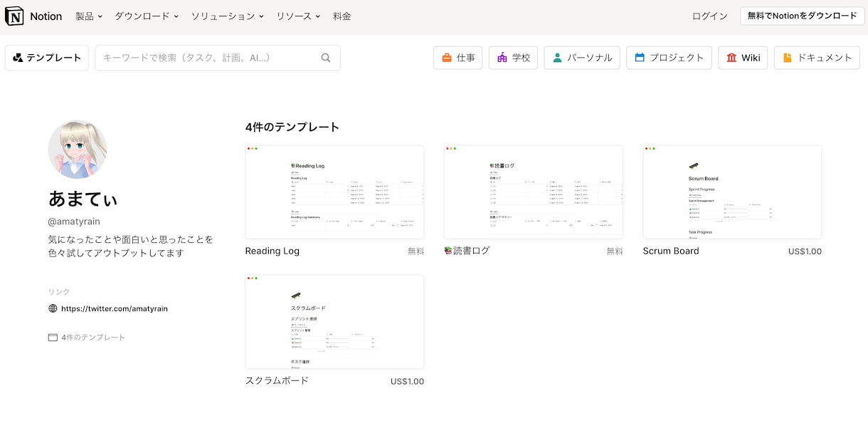The image size is (868, 448).
Task: Click the museum icon in Wiki chip
Action: coord(731,58)
